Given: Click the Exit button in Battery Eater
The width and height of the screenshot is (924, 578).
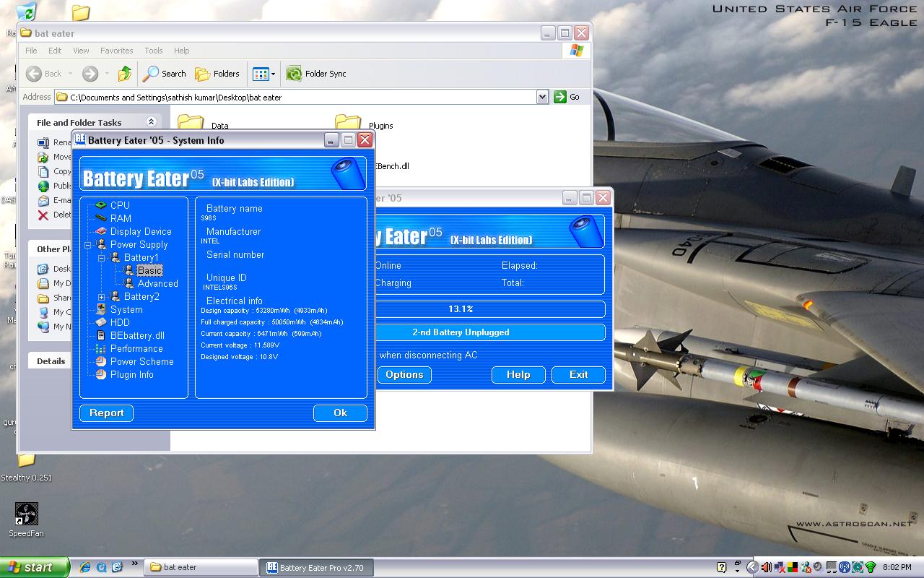Looking at the screenshot, I should click(578, 375).
